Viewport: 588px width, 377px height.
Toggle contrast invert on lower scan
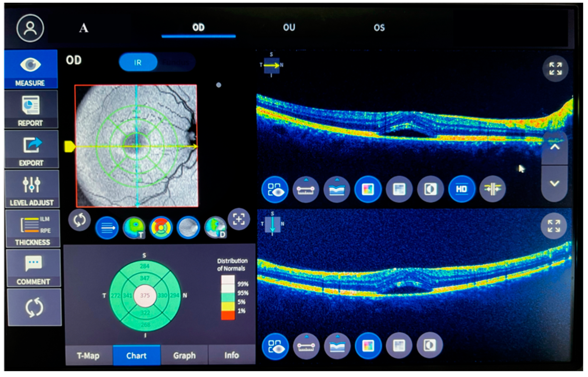click(429, 345)
